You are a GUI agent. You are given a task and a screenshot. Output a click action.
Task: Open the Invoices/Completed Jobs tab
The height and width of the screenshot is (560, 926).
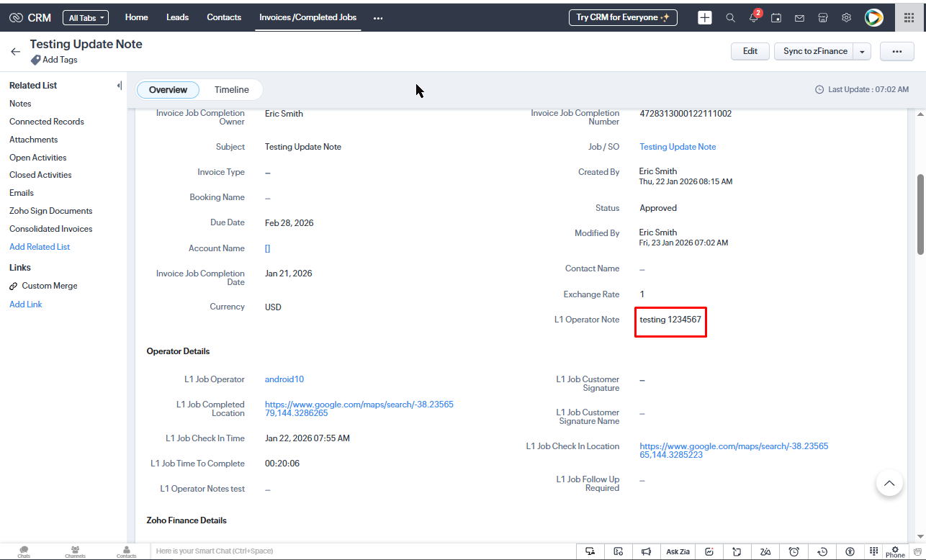[308, 17]
